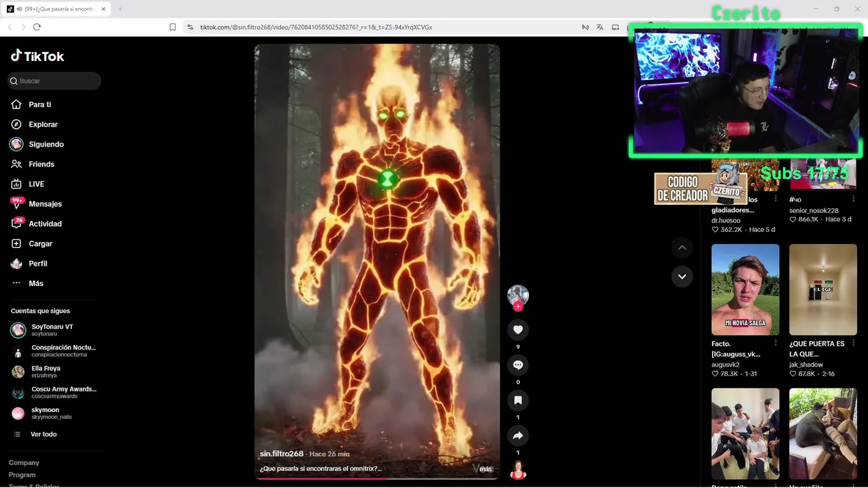Open the group of boys video thumbnail
The width and height of the screenshot is (868, 488).
[745, 433]
